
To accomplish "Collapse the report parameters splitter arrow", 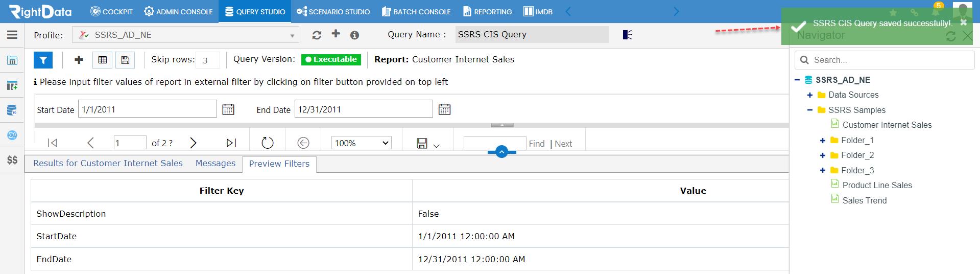I will (502, 125).
